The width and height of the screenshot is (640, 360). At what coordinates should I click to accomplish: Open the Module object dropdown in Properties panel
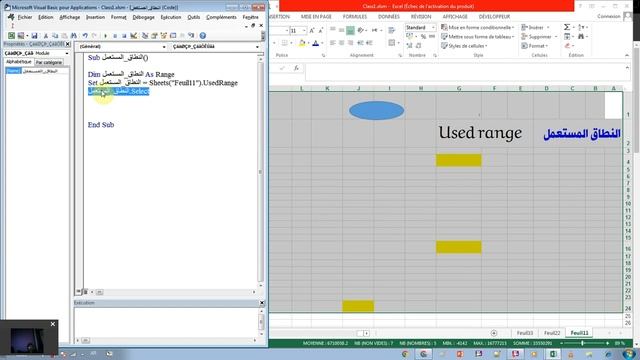(67, 53)
